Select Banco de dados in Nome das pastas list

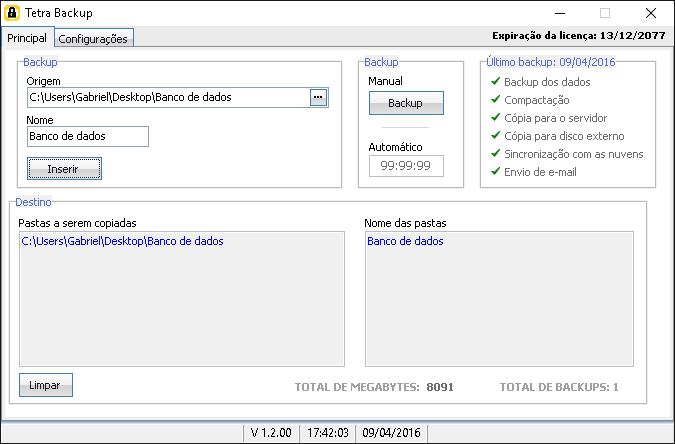(x=405, y=241)
